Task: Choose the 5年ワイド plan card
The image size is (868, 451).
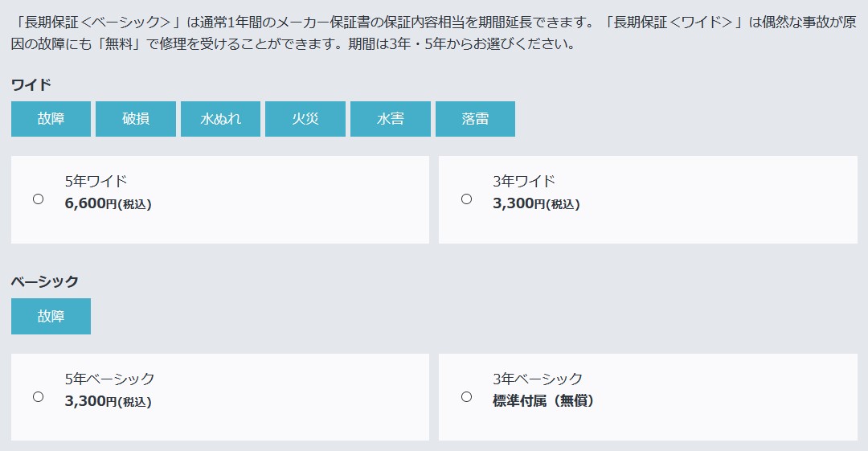Action: click(x=220, y=199)
